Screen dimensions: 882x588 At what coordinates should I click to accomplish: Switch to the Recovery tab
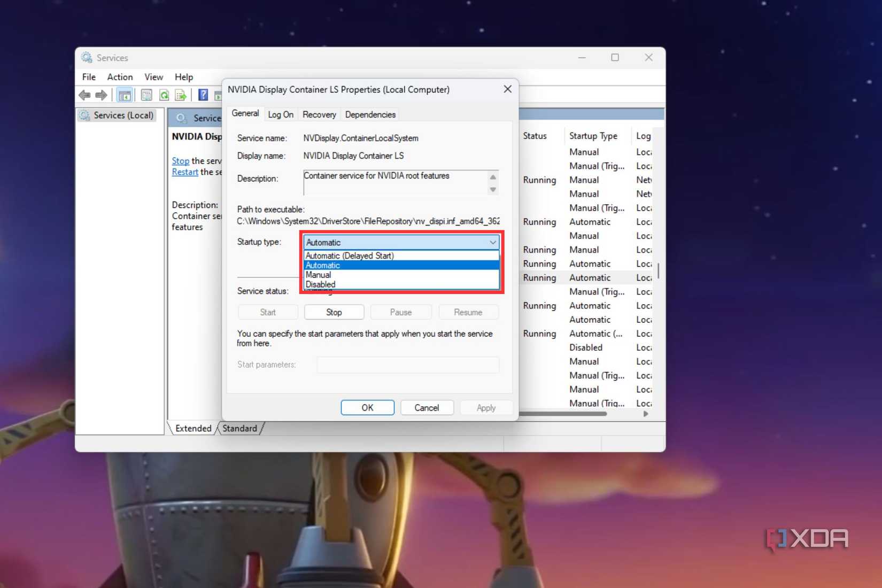tap(319, 114)
